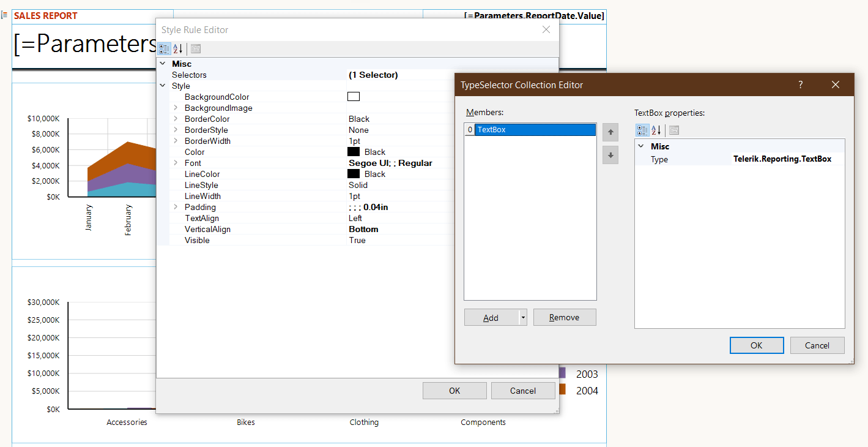868x447 pixels.
Task: Click Remove button in TypeSelector editor
Action: point(565,317)
